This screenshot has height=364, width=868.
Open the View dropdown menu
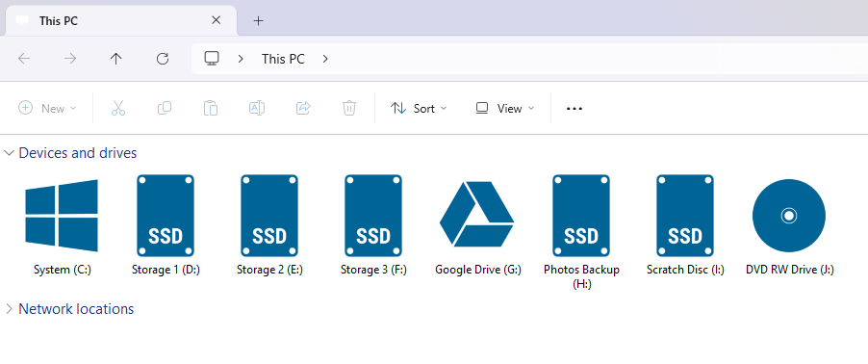tap(505, 109)
